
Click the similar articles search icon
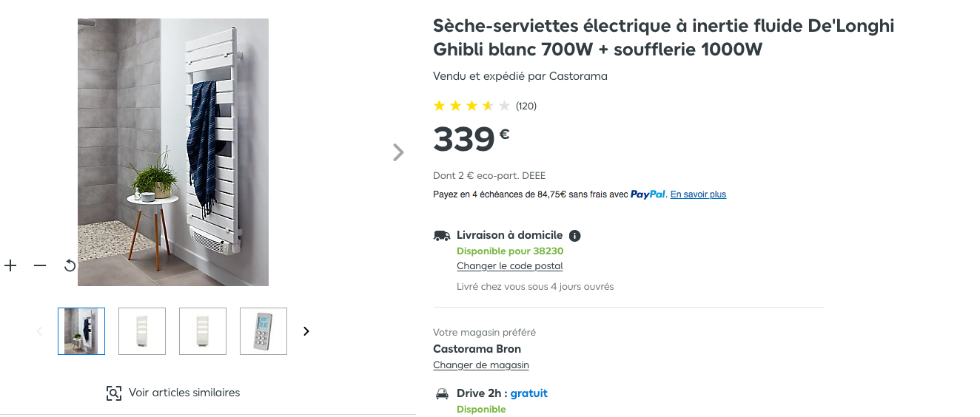(114, 393)
